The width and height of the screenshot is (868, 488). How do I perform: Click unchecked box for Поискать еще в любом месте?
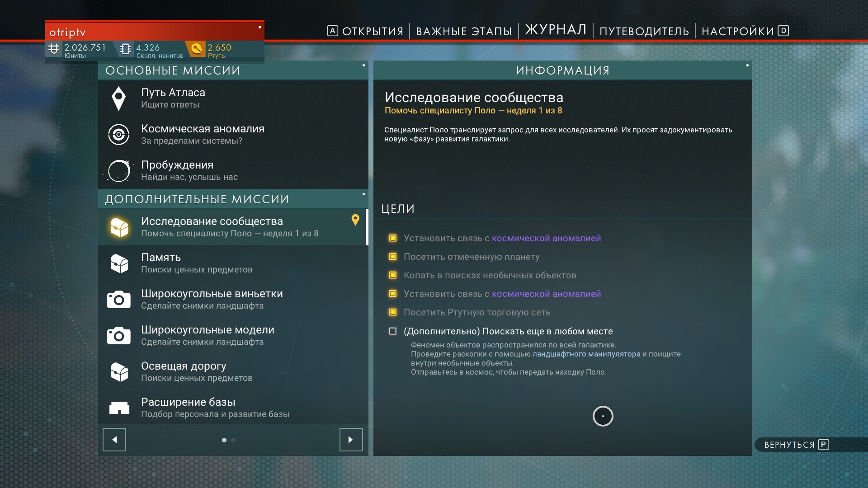tap(393, 331)
